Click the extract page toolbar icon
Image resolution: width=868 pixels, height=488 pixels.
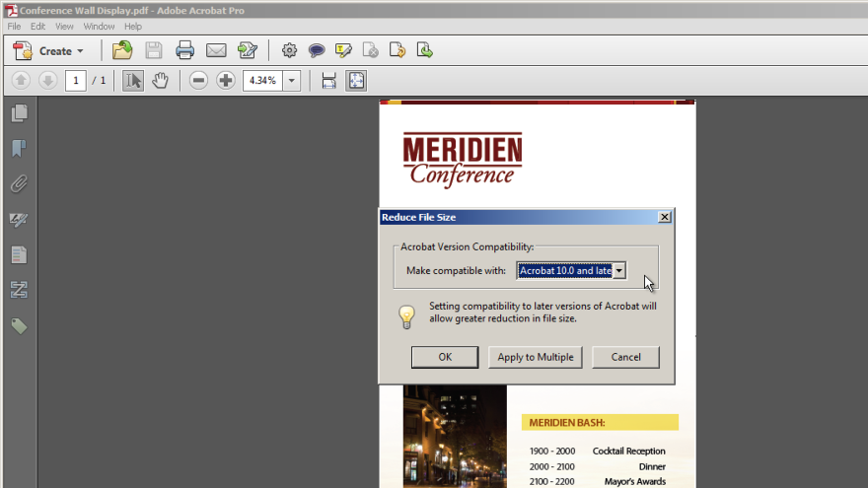tap(424, 50)
